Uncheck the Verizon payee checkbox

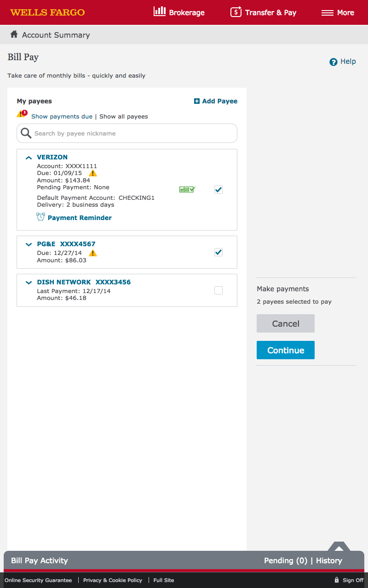pos(218,190)
